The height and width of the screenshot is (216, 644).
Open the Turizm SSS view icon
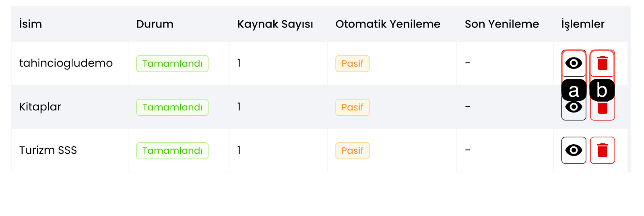pos(574,150)
